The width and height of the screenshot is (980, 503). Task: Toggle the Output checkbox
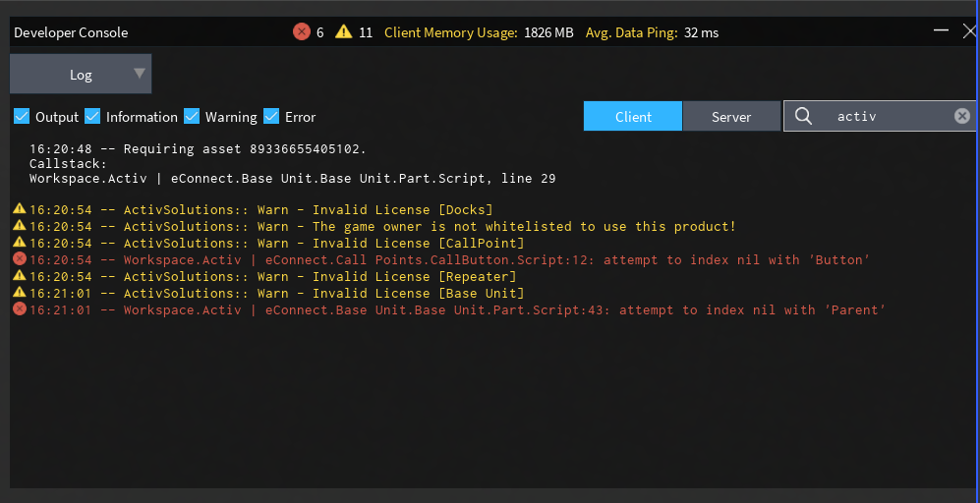click(x=22, y=117)
